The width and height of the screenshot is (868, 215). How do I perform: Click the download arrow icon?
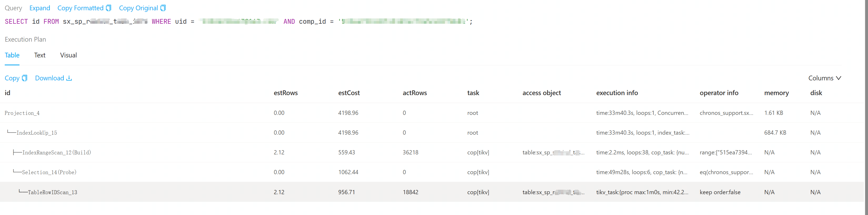69,78
